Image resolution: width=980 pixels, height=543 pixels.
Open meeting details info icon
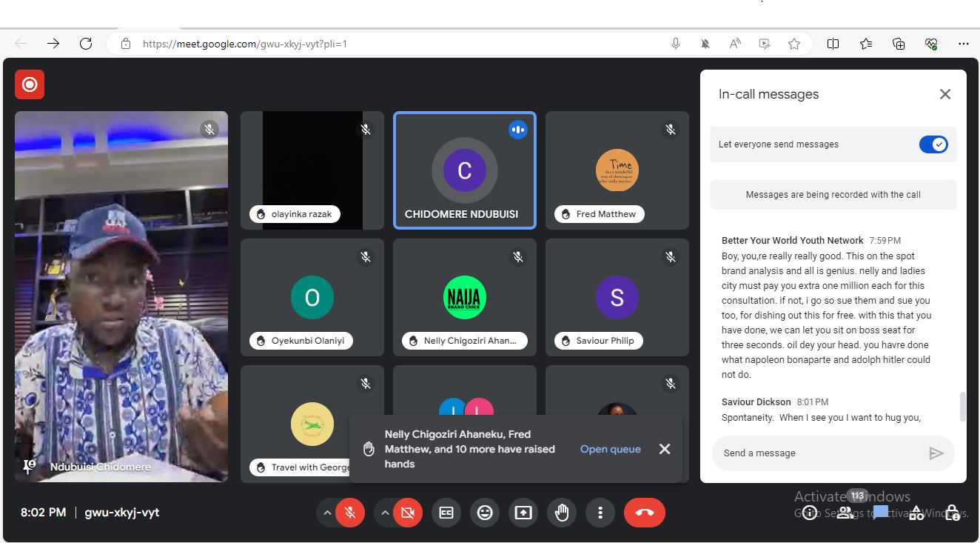pos(809,513)
